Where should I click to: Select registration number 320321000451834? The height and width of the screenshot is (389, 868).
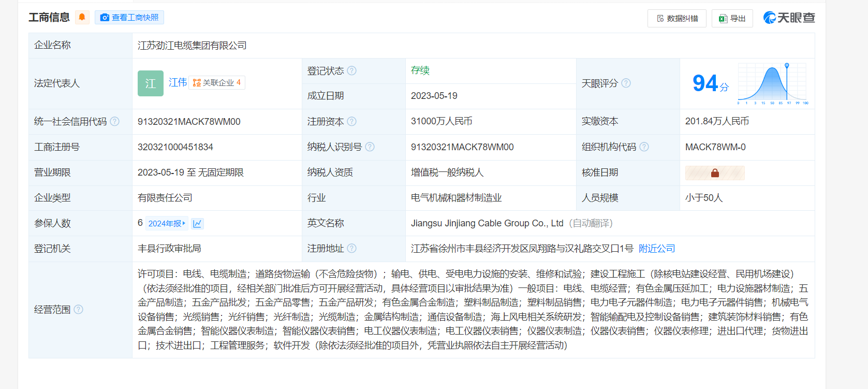(x=175, y=147)
